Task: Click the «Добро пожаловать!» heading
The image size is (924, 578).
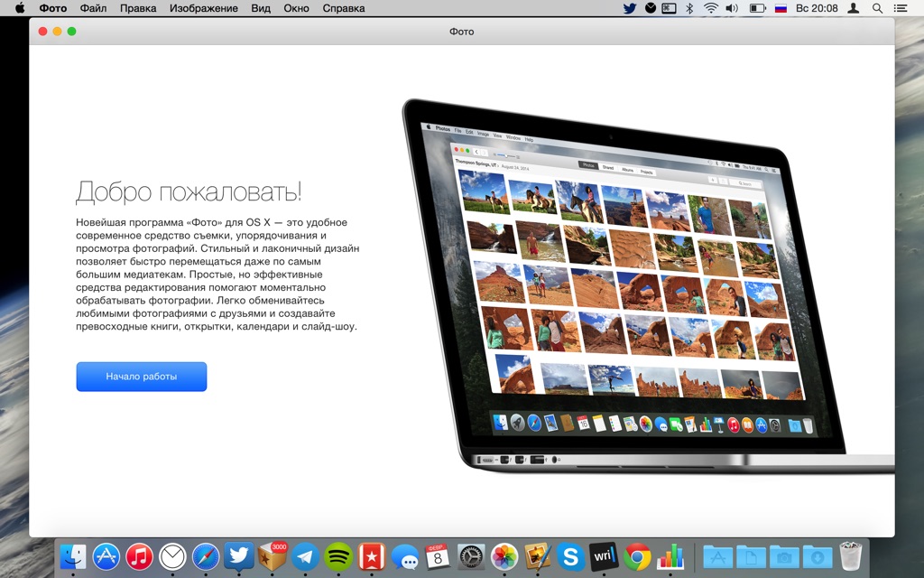Action: (189, 191)
